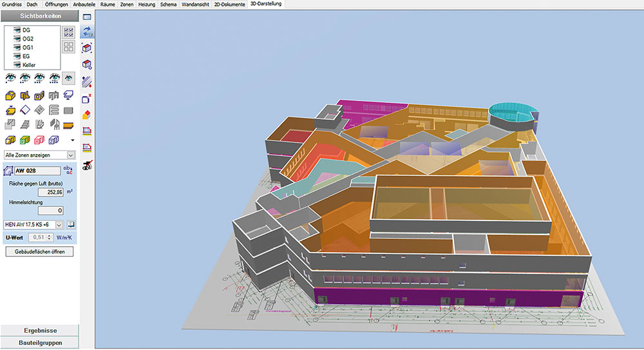Toggle visibility of the DG storey
The width and height of the screenshot is (644, 350).
(17, 30)
